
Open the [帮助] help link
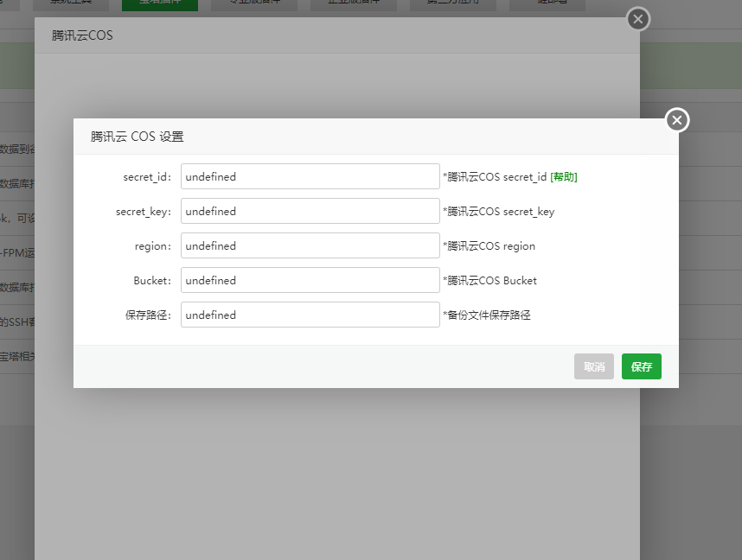coord(564,177)
